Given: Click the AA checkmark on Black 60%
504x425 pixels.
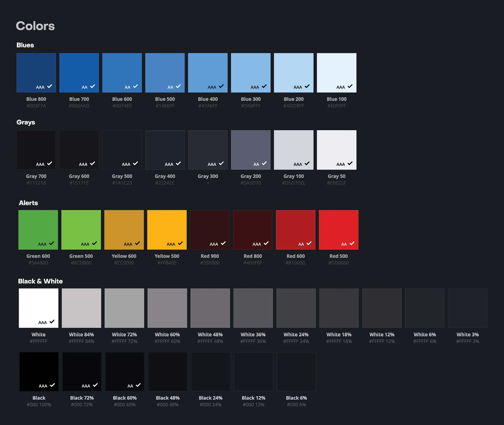Looking at the screenshot, I should [138, 385].
